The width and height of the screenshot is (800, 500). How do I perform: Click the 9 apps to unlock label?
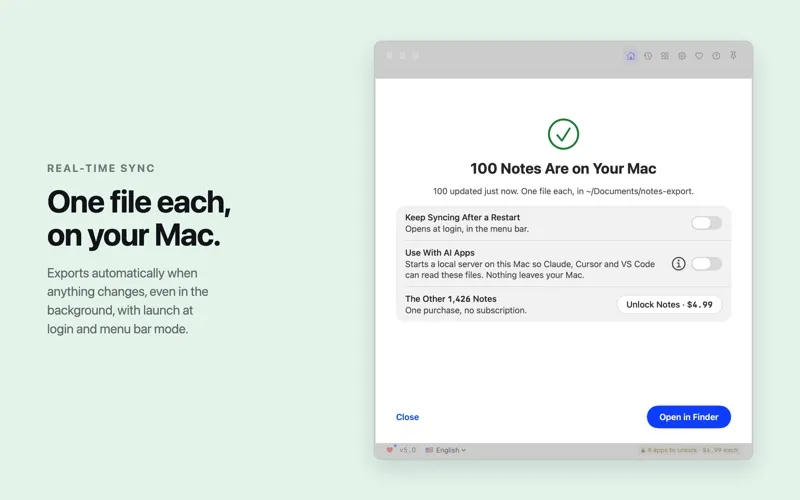[692, 450]
